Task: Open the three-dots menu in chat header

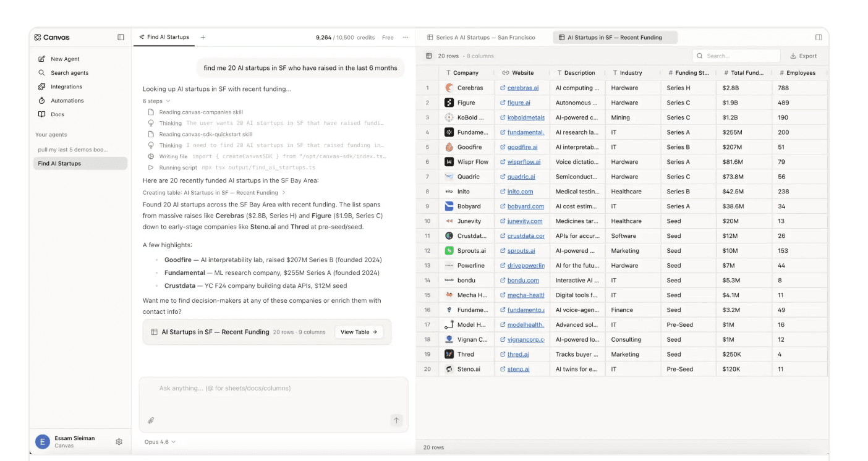Action: point(406,37)
